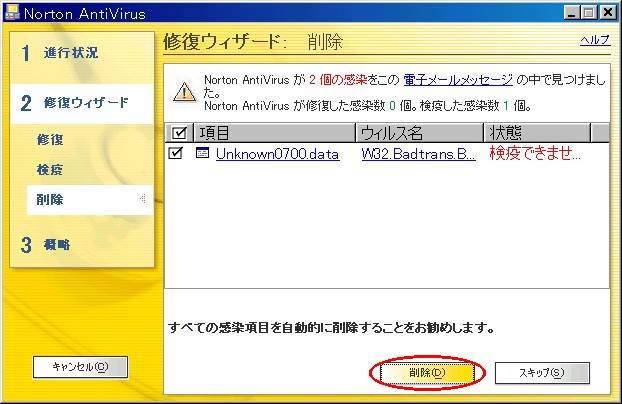This screenshot has width=622, height=404.
Task: Select step 2 修復ウィザード in sidebar
Action: click(82, 103)
